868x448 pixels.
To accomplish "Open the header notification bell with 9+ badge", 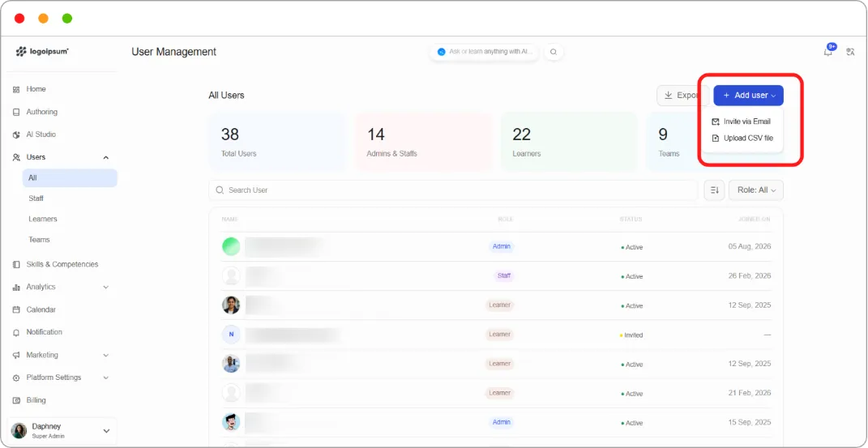I will [829, 51].
